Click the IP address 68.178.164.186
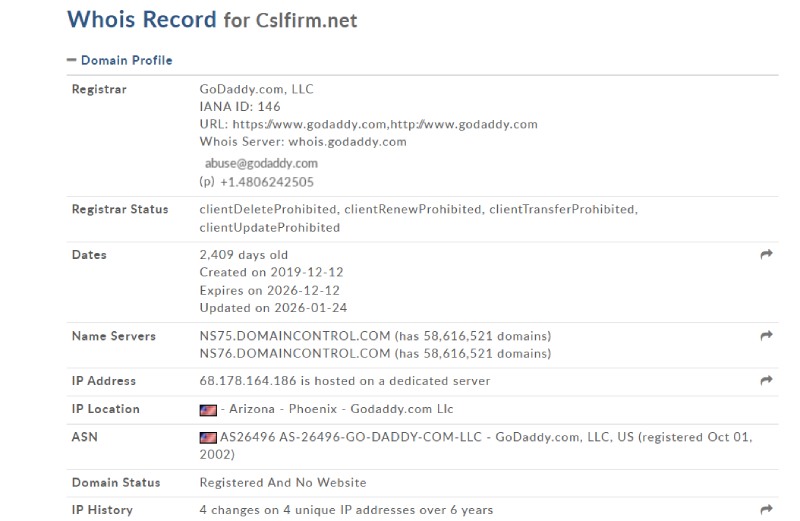800x521 pixels. coord(248,381)
